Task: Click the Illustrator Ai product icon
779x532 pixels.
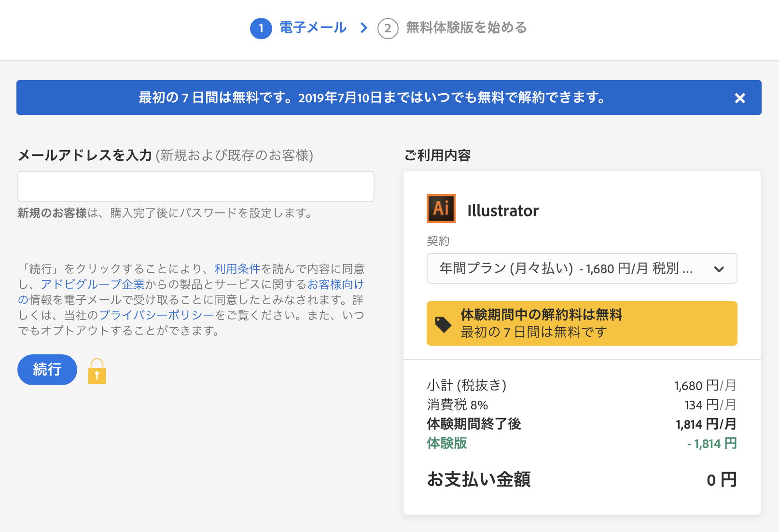Action: 441,209
